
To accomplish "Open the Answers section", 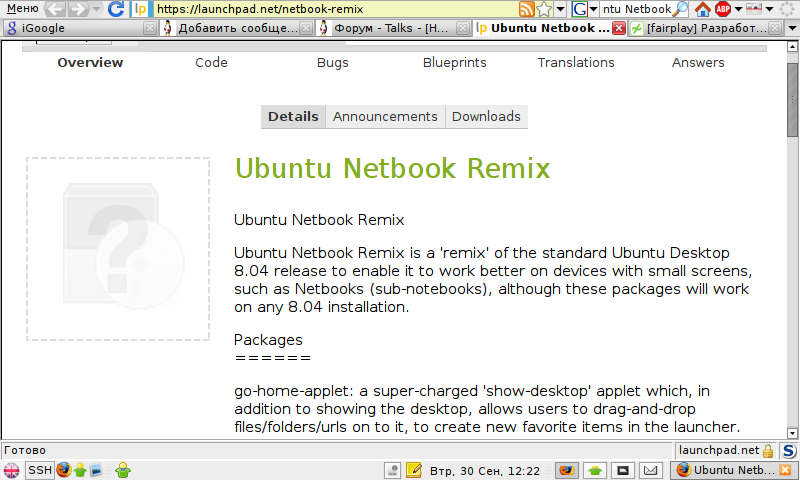I will (x=698, y=63).
